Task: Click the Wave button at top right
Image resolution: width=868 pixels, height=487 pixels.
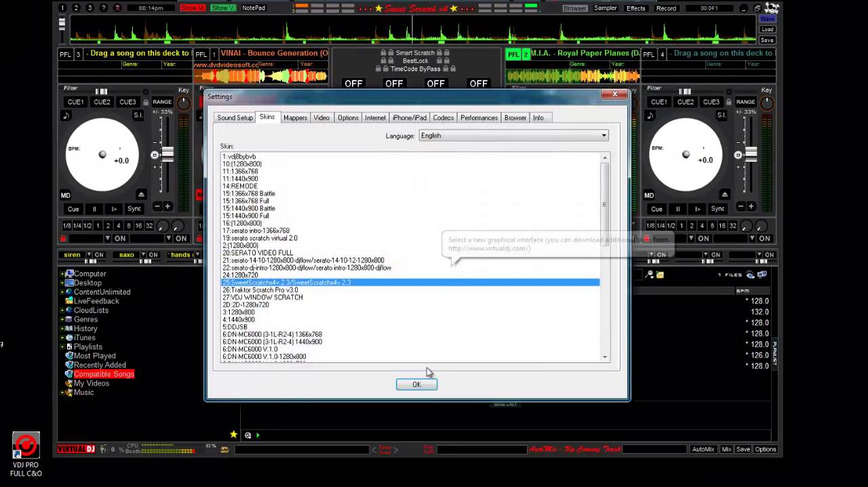Action: (768, 20)
